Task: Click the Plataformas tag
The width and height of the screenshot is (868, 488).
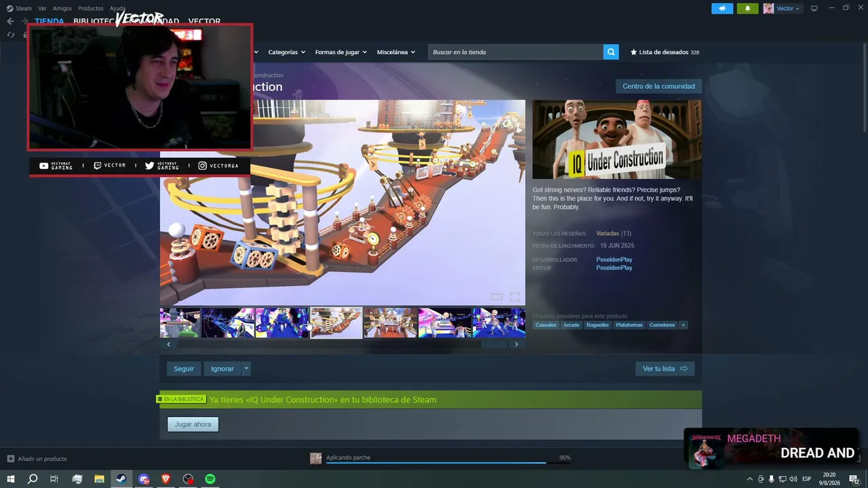Action: click(x=629, y=325)
